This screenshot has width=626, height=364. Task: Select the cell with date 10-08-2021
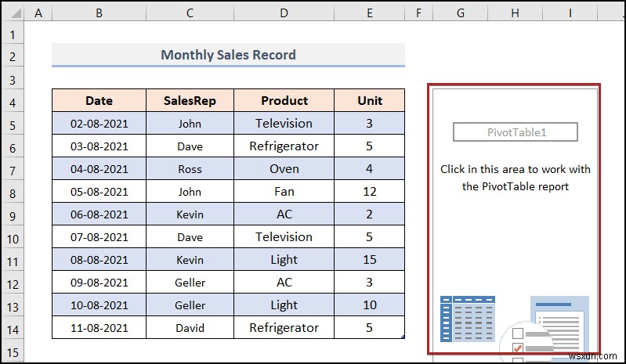99,305
